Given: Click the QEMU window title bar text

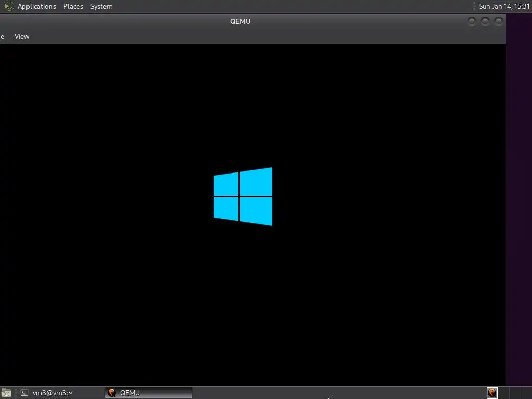Looking at the screenshot, I should click(x=240, y=21).
